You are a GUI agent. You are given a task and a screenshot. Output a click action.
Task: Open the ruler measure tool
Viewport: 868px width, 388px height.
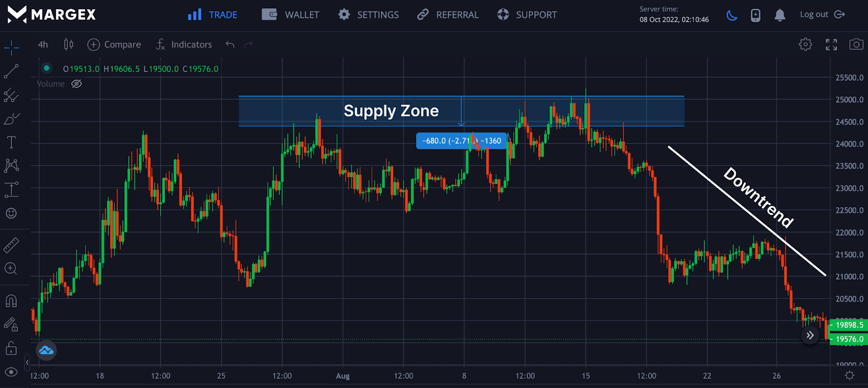(x=11, y=245)
